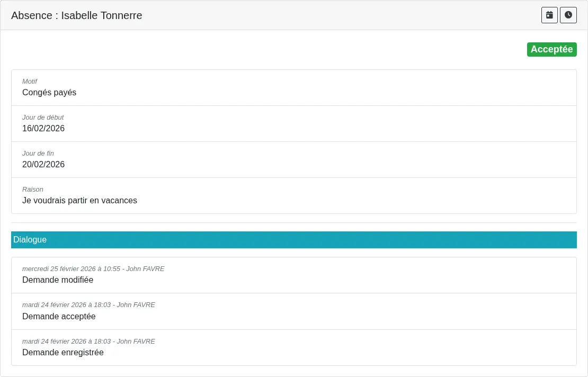The width and height of the screenshot is (588, 377).
Task: Select the title Absence : Isabelle Tonnerre
Action: 77,15
